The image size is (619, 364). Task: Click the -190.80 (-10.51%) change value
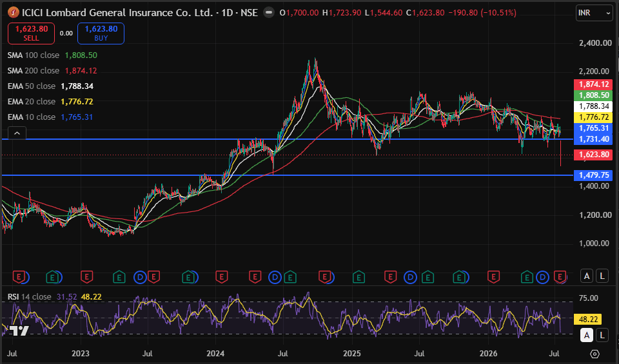click(x=482, y=13)
